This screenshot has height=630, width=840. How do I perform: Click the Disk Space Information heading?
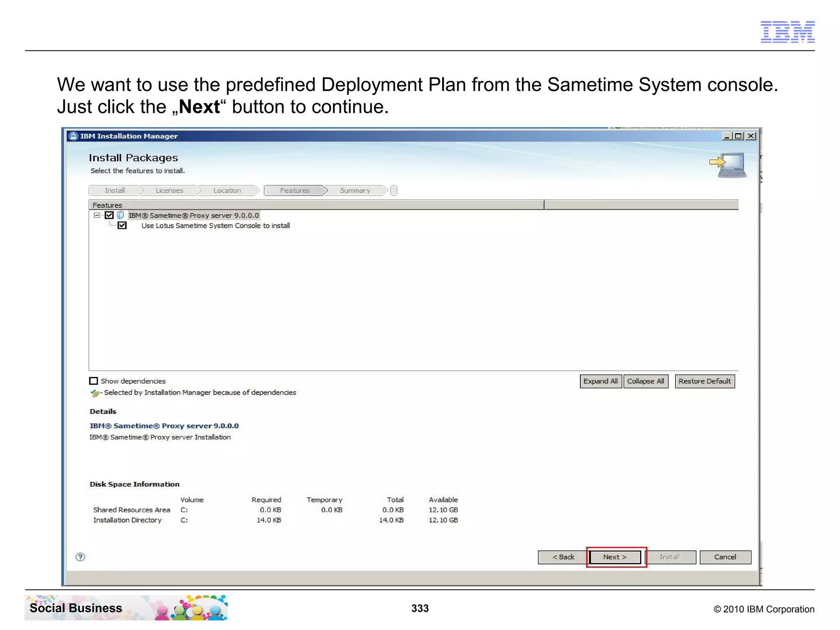(x=135, y=484)
